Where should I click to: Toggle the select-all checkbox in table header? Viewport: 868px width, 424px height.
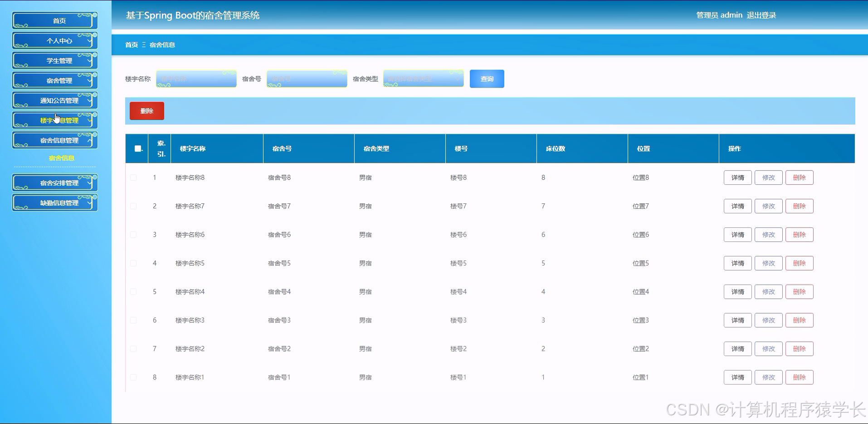[x=138, y=148]
